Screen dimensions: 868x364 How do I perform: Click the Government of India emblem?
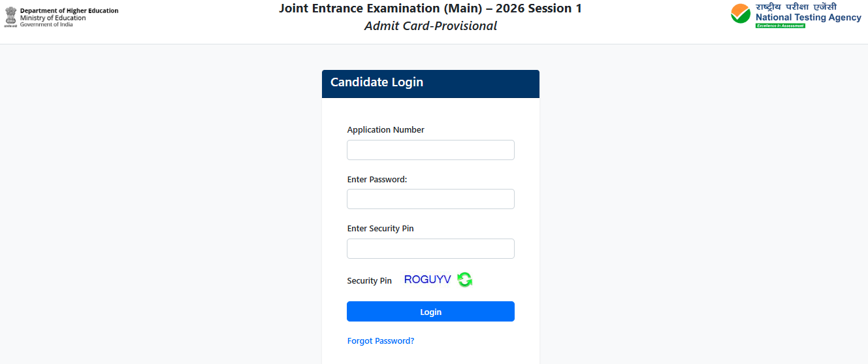point(10,16)
